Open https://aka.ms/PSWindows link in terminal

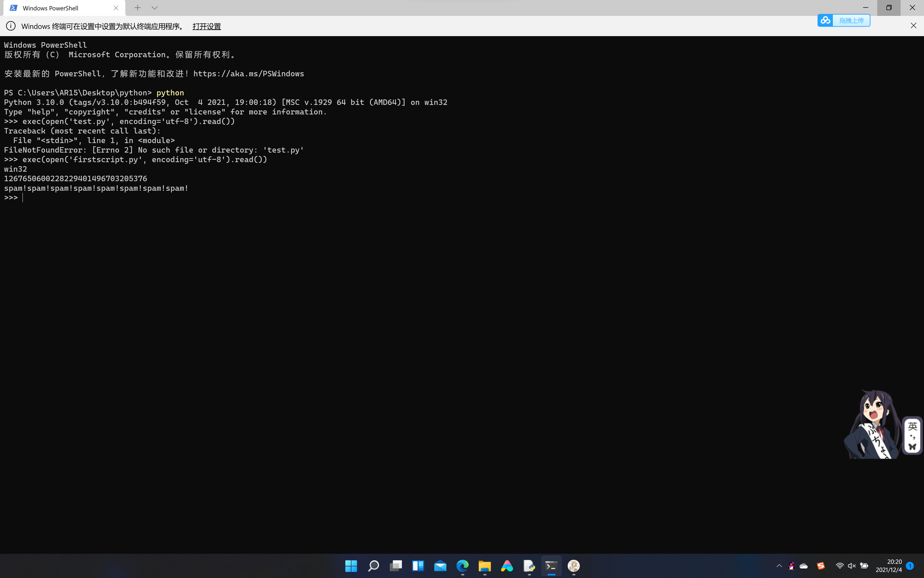(249, 74)
